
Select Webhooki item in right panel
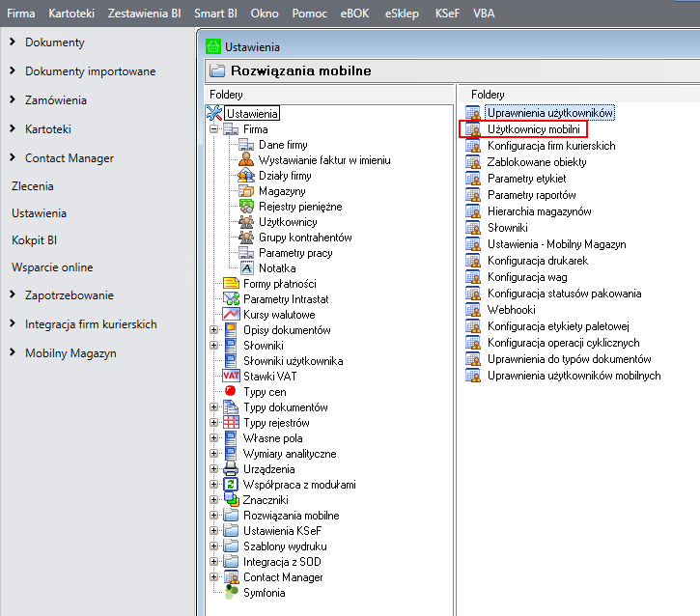point(513,310)
